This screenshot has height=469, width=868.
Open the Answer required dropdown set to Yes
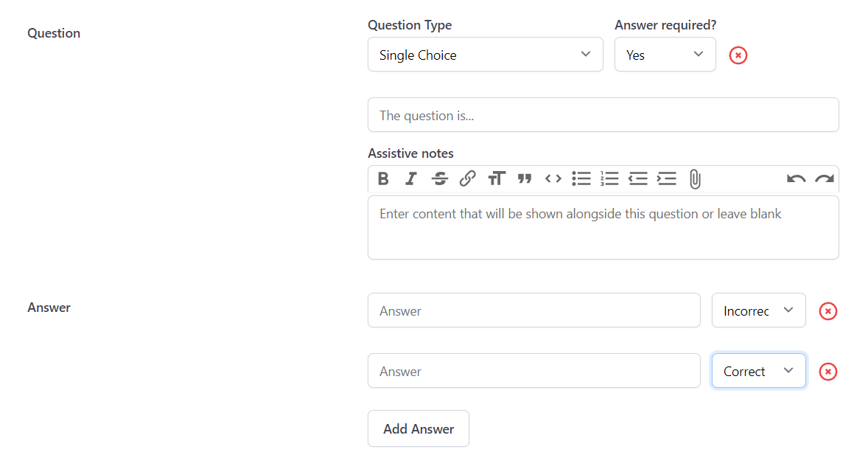[665, 55]
